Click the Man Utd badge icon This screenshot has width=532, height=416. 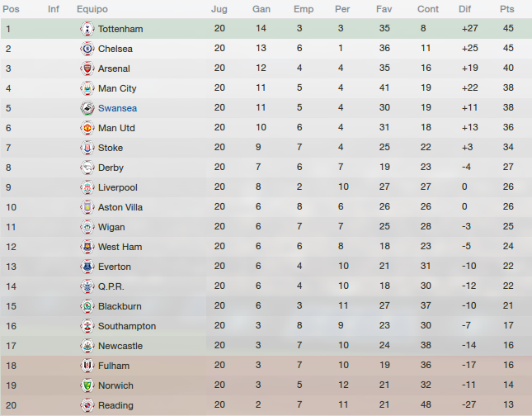[87, 128]
